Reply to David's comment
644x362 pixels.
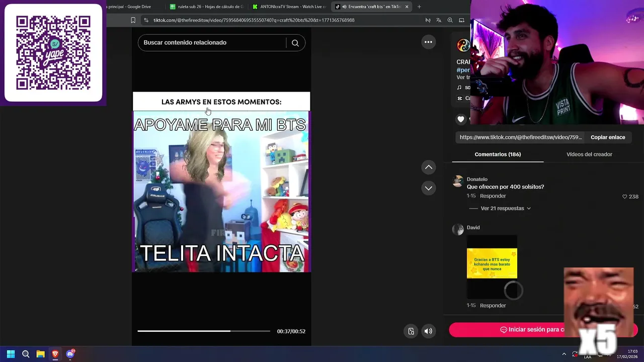[493, 306]
